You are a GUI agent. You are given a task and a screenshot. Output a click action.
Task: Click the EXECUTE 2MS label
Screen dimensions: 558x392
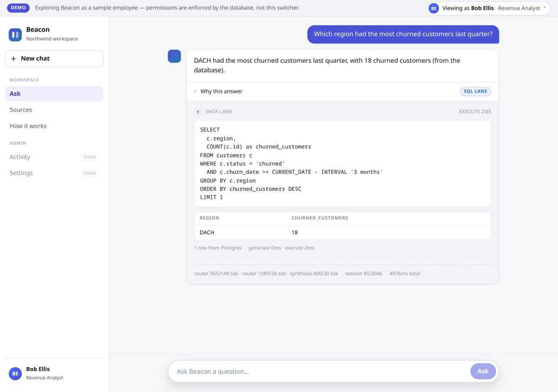475,112
